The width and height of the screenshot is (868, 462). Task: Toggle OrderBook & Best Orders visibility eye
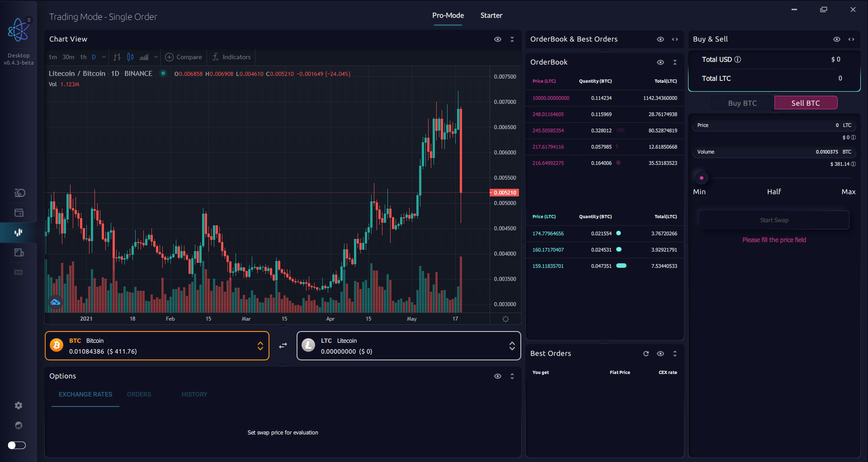[660, 39]
